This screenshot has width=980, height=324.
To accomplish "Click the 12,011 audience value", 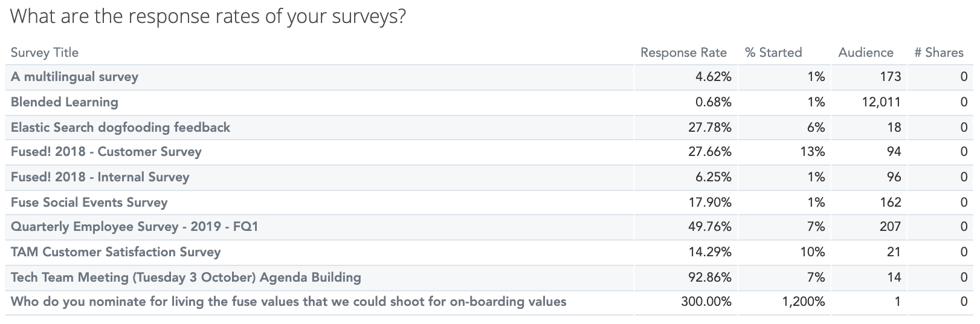I will [881, 102].
